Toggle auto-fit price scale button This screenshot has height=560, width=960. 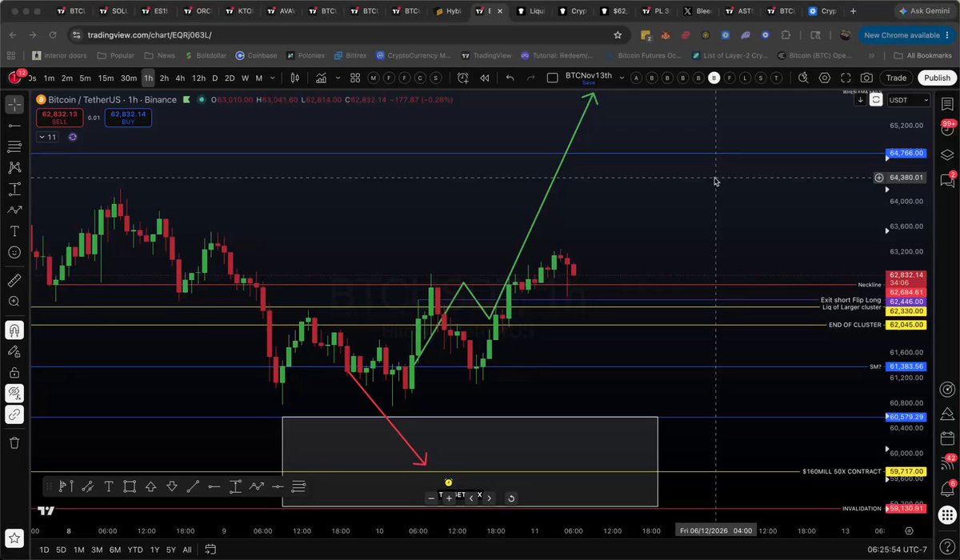(x=877, y=100)
